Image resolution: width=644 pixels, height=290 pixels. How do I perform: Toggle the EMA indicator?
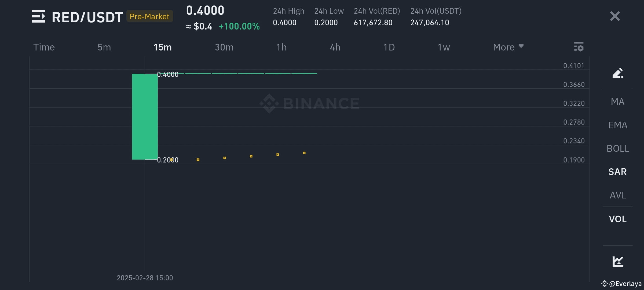(617, 125)
